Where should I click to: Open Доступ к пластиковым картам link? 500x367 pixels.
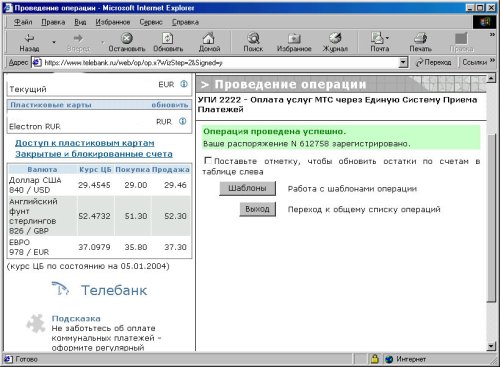pyautogui.click(x=85, y=143)
